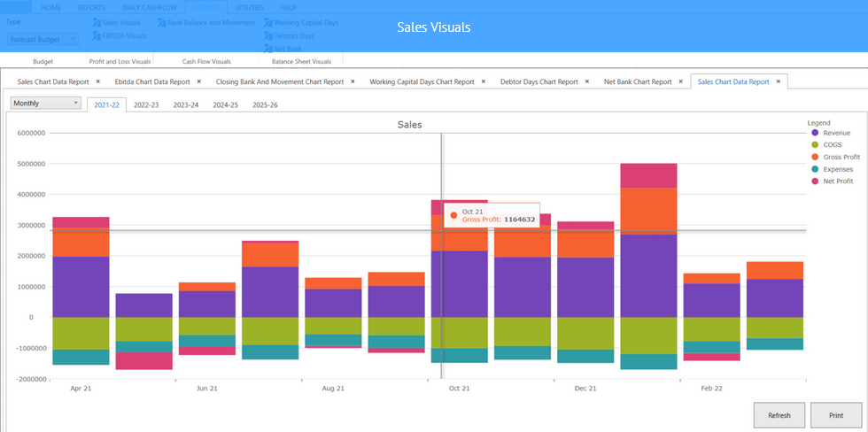The width and height of the screenshot is (868, 432).
Task: Click the pink Net Profit legend swatch
Action: coord(816,181)
